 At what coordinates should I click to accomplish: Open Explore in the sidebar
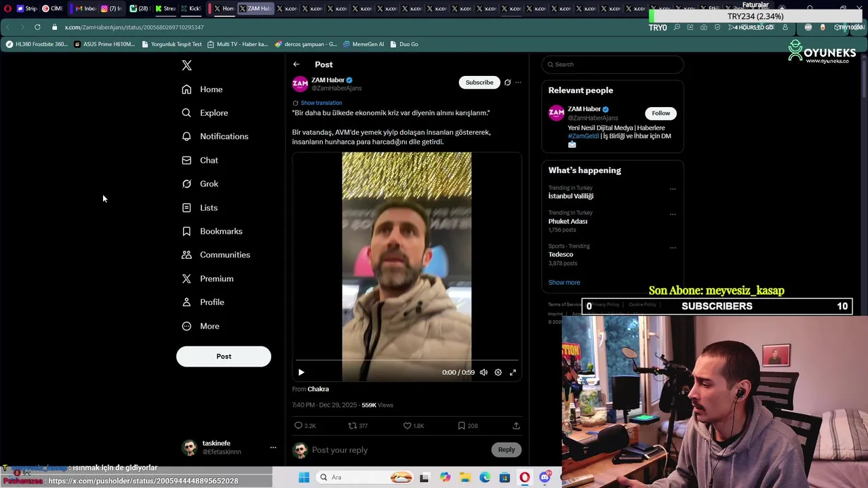point(205,113)
